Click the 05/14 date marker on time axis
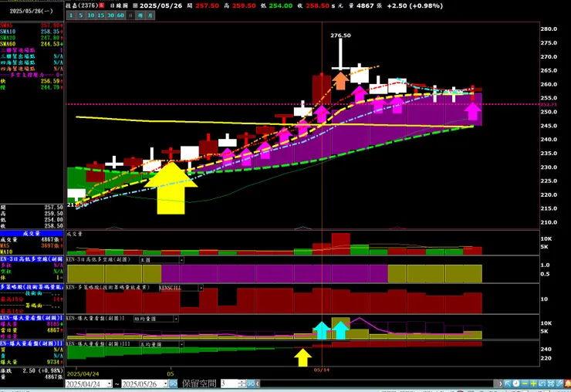 322,370
